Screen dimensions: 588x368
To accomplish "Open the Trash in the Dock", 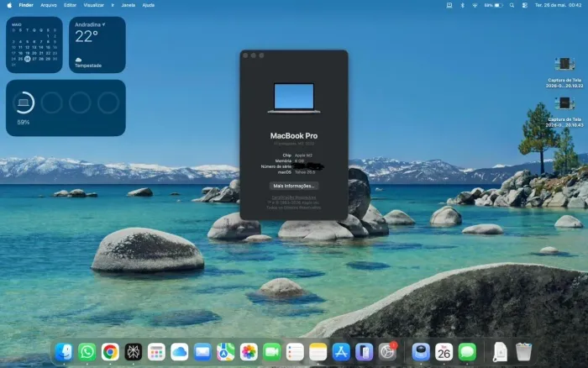I will pos(524,352).
